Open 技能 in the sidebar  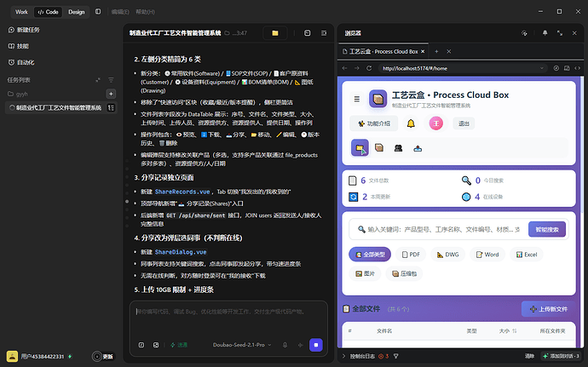pyautogui.click(x=19, y=46)
